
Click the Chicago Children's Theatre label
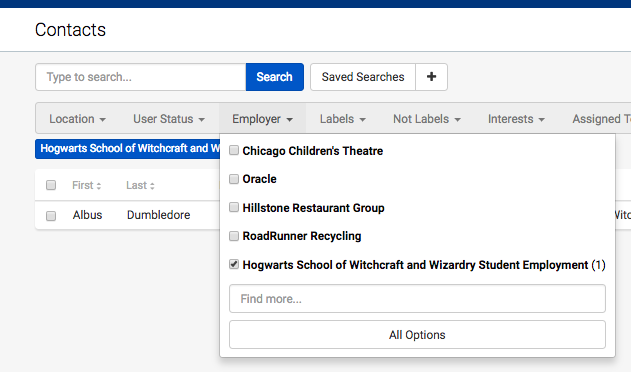coord(313,151)
